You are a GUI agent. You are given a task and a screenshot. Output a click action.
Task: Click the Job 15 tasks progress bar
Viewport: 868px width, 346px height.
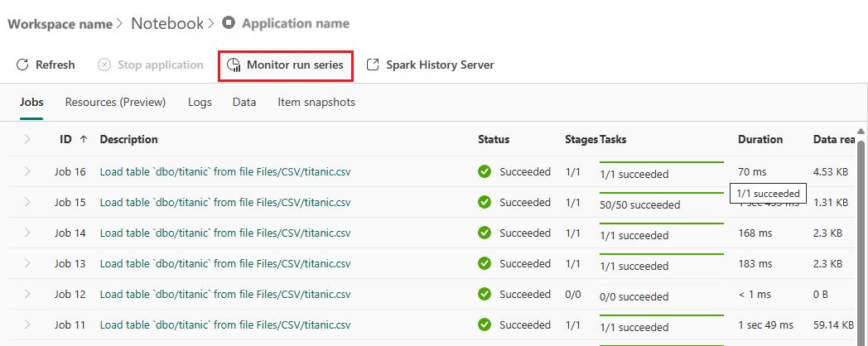click(x=662, y=193)
